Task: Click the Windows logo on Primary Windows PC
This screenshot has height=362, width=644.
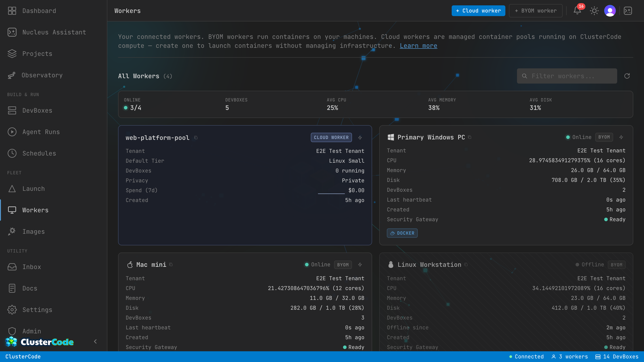Action: [x=391, y=137]
